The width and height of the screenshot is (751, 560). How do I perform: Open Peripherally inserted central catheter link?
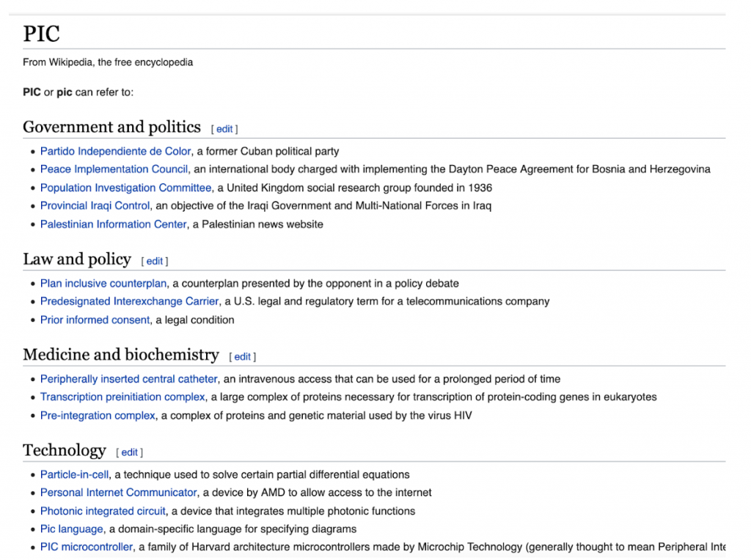click(128, 379)
